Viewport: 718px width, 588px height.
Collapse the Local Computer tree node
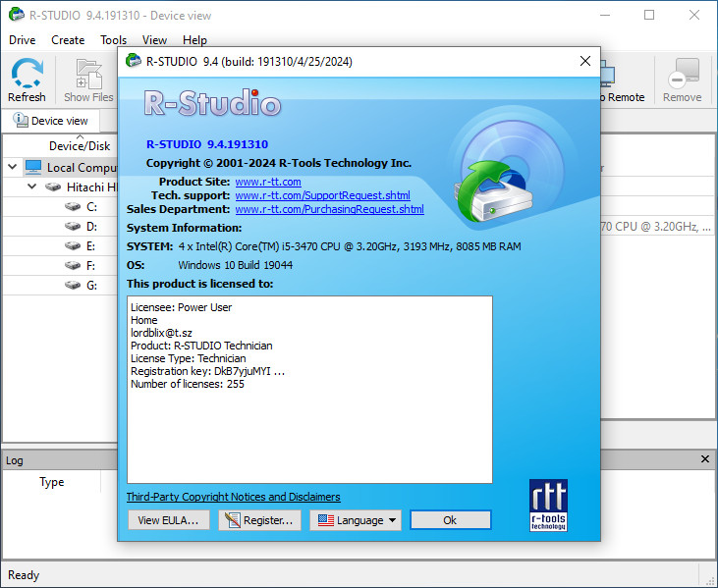pos(13,167)
